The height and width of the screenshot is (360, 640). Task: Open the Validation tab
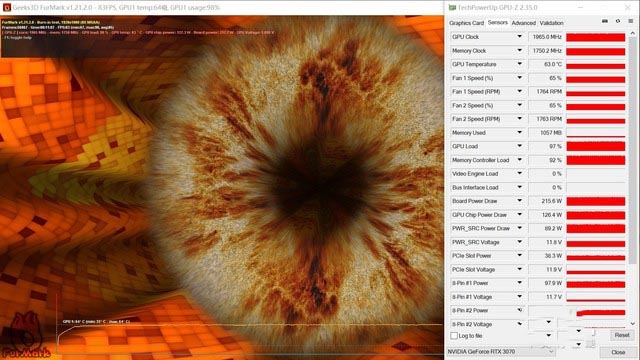click(551, 23)
